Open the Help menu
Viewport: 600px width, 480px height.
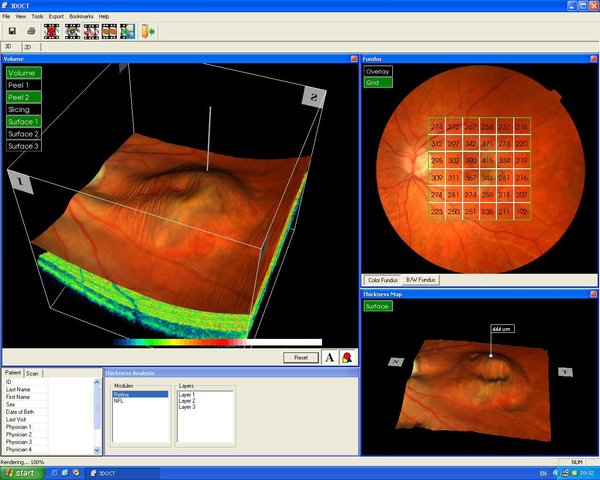click(x=104, y=16)
